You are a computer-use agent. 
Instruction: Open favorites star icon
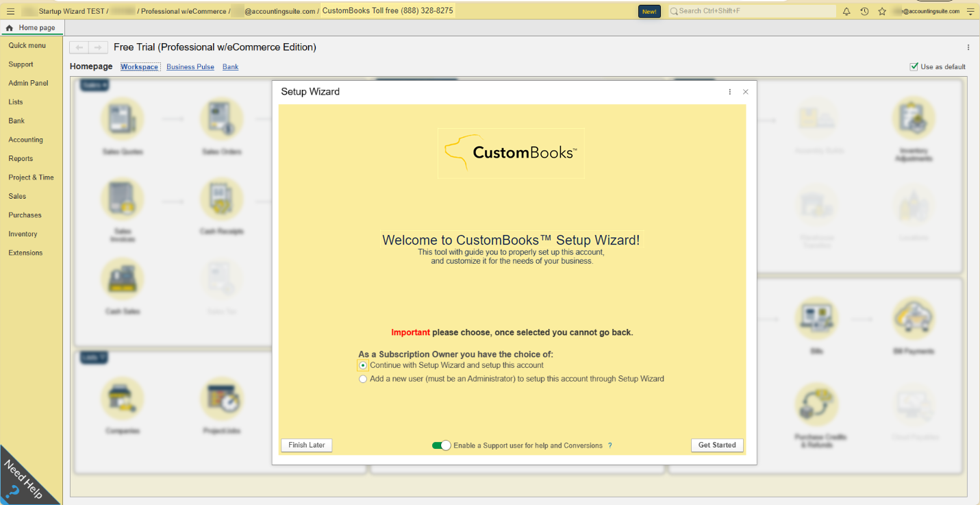pos(882,11)
